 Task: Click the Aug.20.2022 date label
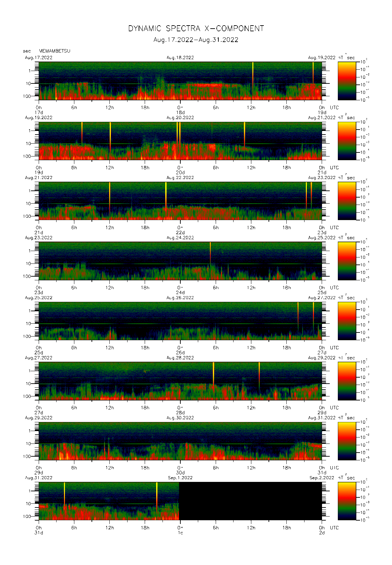coord(180,118)
